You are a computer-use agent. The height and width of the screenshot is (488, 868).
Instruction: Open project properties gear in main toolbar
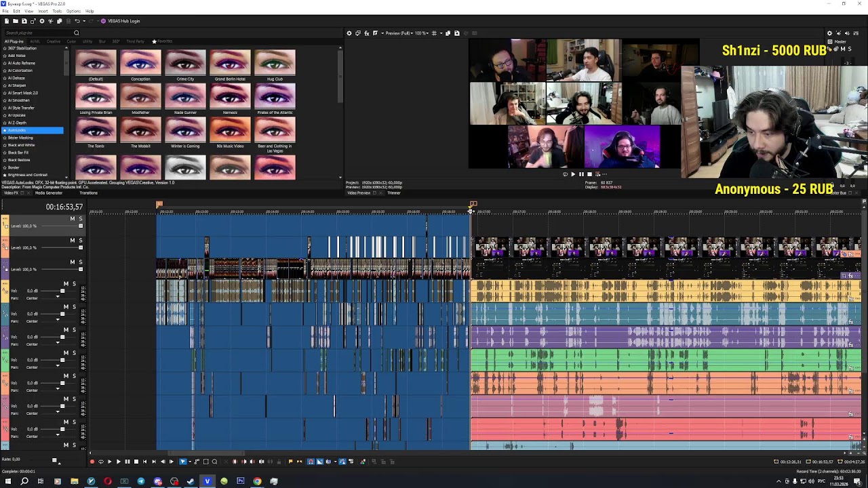click(x=42, y=21)
